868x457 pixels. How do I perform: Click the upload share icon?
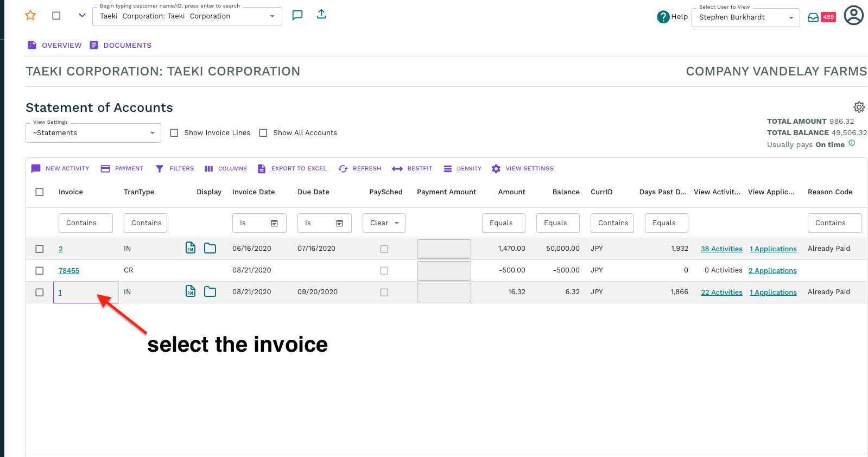tap(321, 15)
